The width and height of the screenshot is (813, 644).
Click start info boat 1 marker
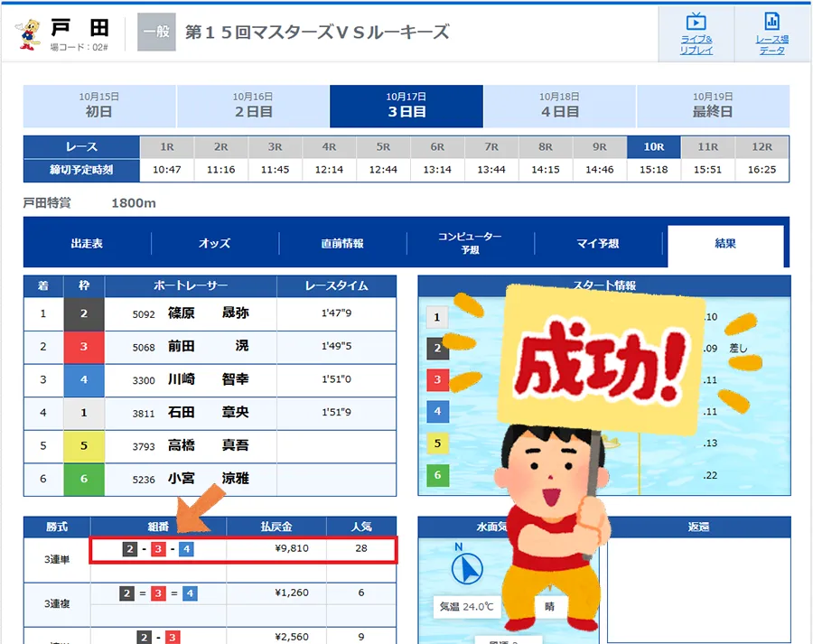[x=437, y=317]
